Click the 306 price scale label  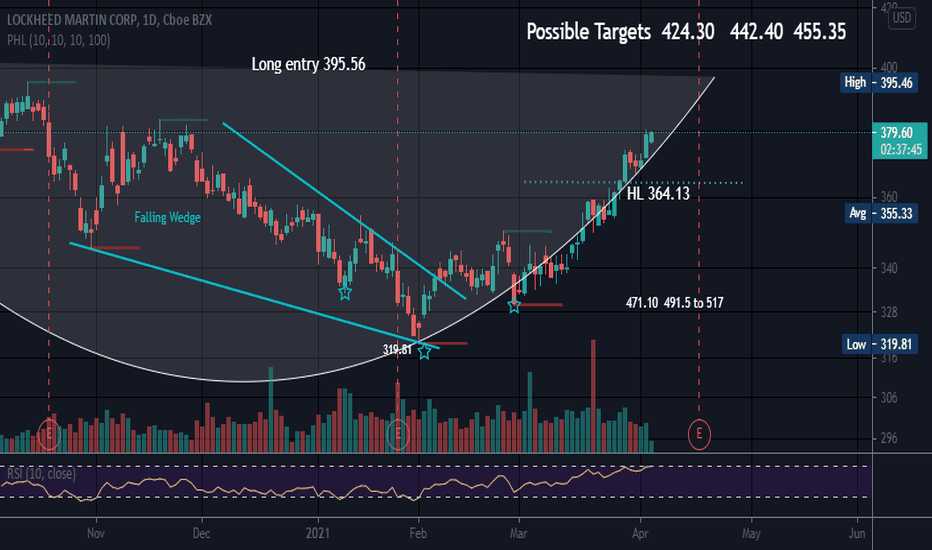tap(889, 398)
